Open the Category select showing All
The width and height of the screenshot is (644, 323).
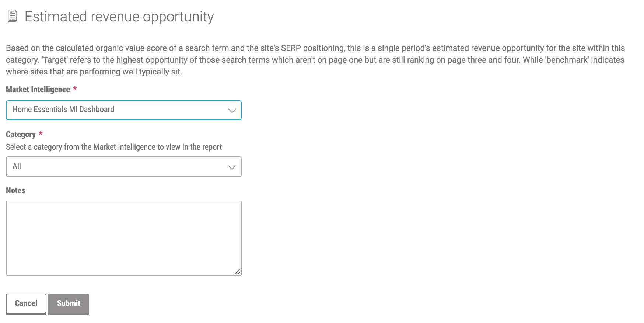pyautogui.click(x=124, y=167)
